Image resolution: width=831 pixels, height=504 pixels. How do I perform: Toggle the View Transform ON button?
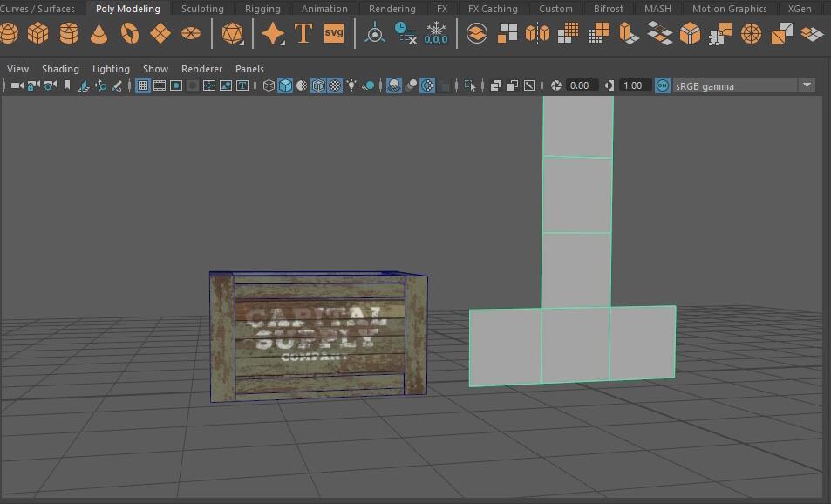(x=662, y=85)
